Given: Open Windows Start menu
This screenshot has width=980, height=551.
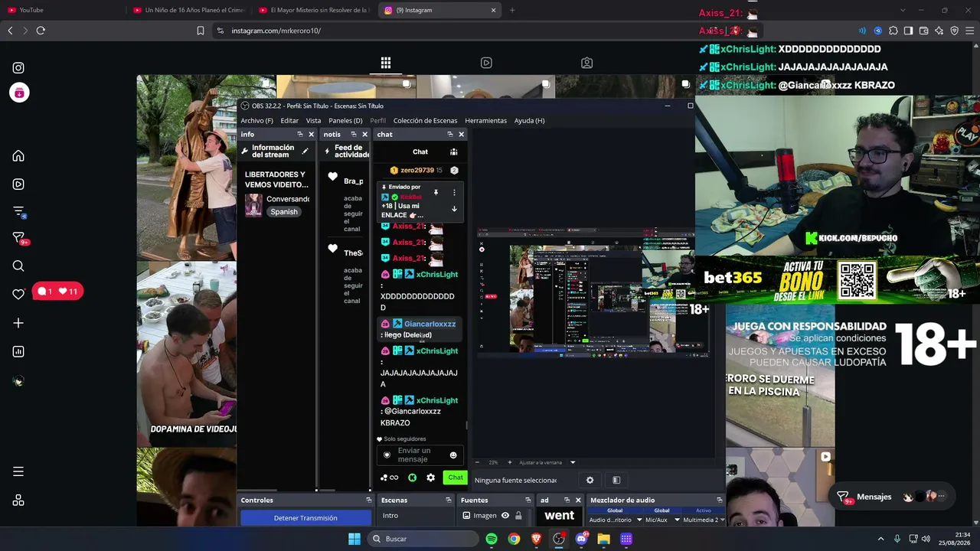Looking at the screenshot, I should tap(354, 539).
